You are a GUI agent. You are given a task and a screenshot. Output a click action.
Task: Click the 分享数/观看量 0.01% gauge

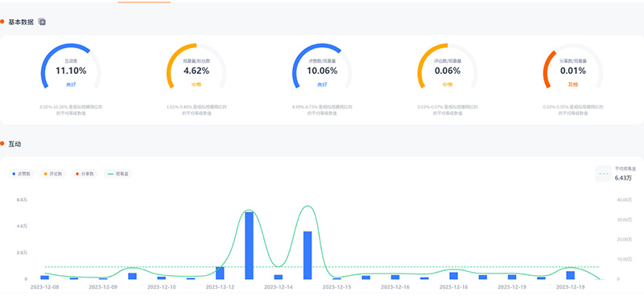tap(573, 66)
